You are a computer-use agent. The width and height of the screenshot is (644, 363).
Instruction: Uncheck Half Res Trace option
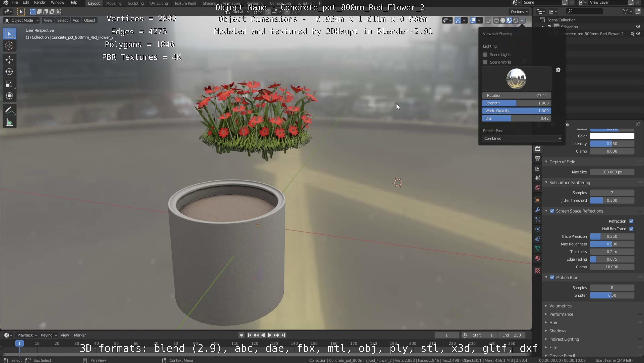(x=631, y=229)
